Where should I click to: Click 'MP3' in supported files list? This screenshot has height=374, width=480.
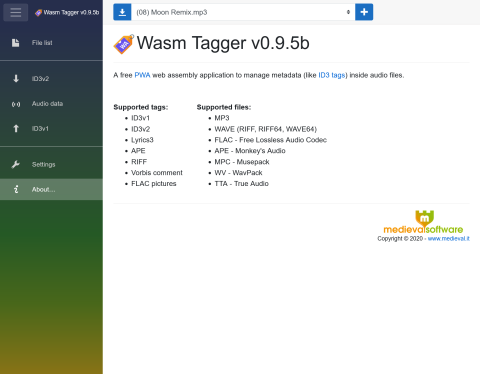[x=222, y=118]
